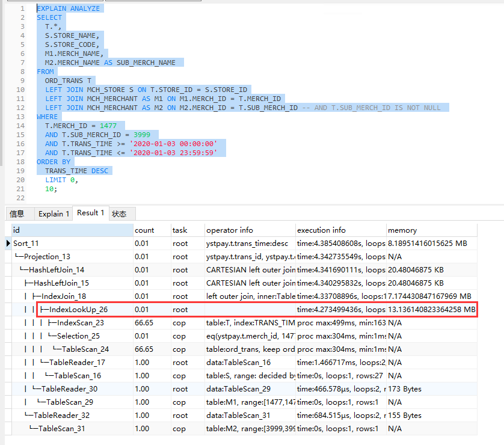Viewport: 504px width, 445px height.
Task: Click the task column header
Action: (186, 230)
